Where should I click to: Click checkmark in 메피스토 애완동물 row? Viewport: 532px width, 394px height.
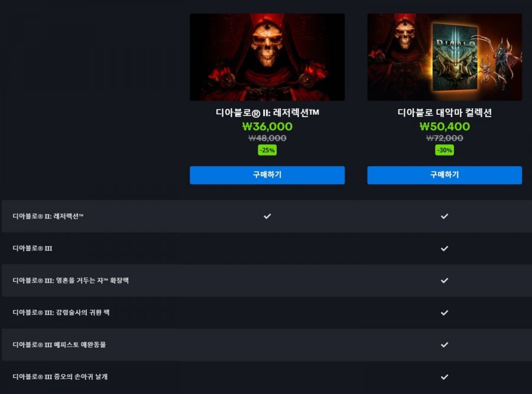pos(445,345)
